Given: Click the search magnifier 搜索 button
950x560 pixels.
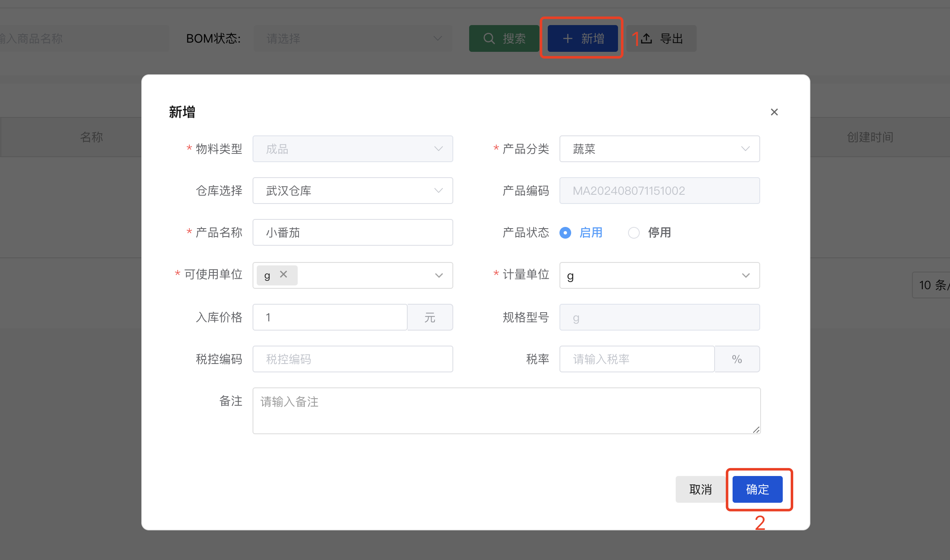Looking at the screenshot, I should [x=504, y=38].
